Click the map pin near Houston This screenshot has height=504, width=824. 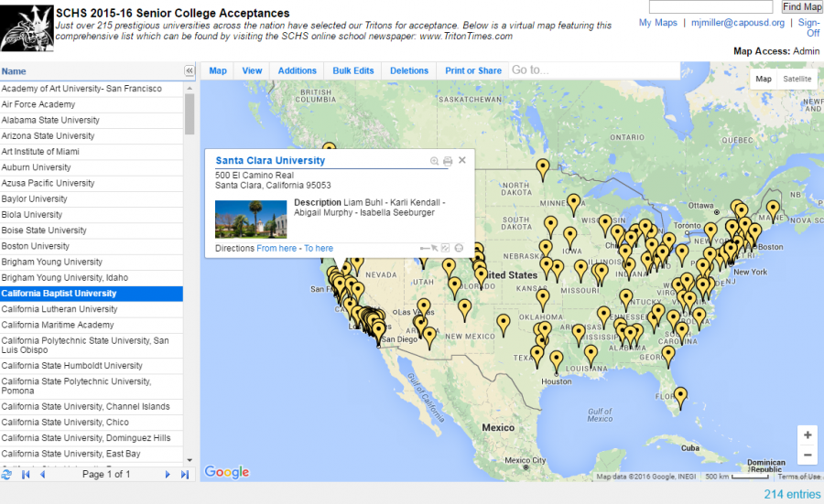coord(556,361)
